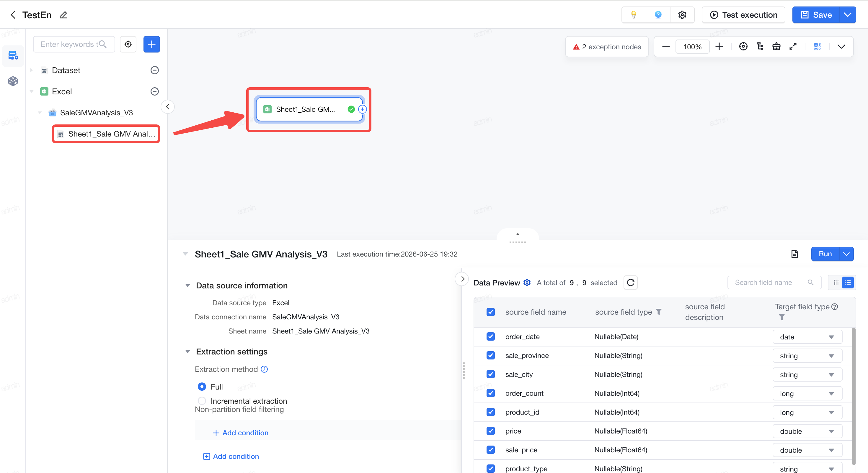Open target type dropdown for sale_province
This screenshot has width=868, height=473.
click(x=807, y=356)
